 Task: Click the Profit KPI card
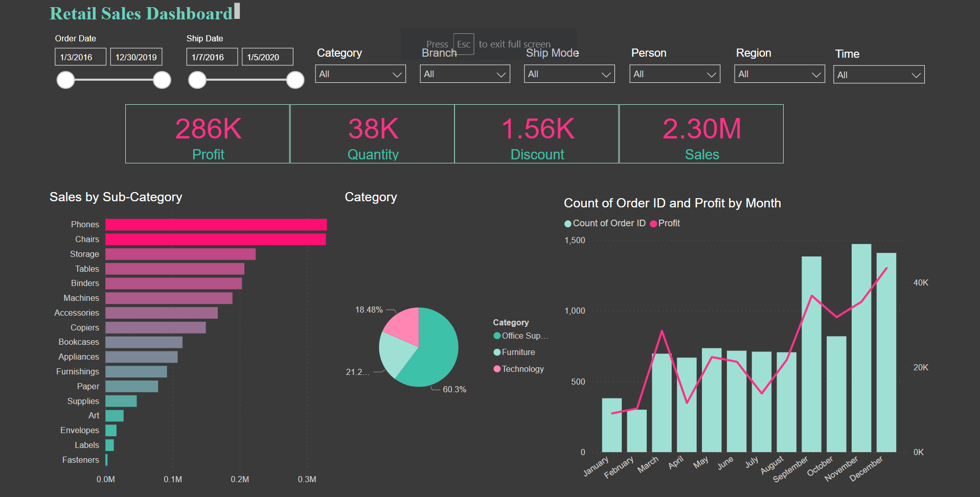point(208,134)
